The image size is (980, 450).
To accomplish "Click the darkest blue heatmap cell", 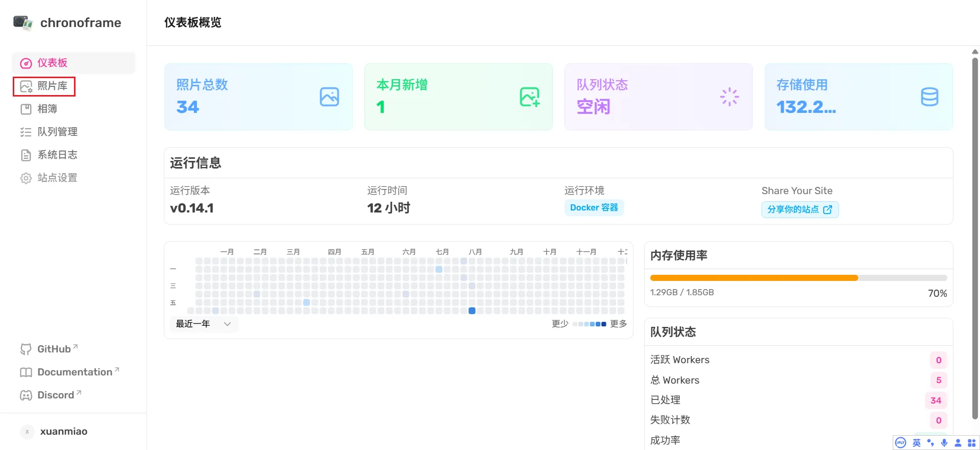I will tap(472, 311).
